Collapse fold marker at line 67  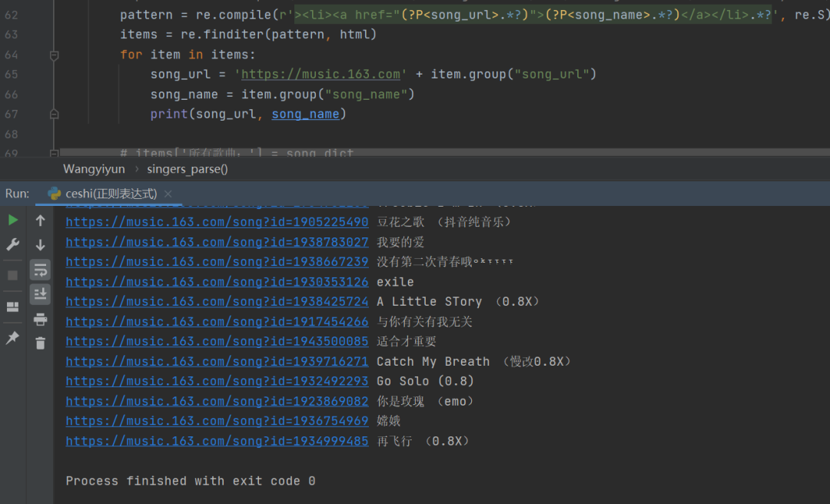pos(54,114)
